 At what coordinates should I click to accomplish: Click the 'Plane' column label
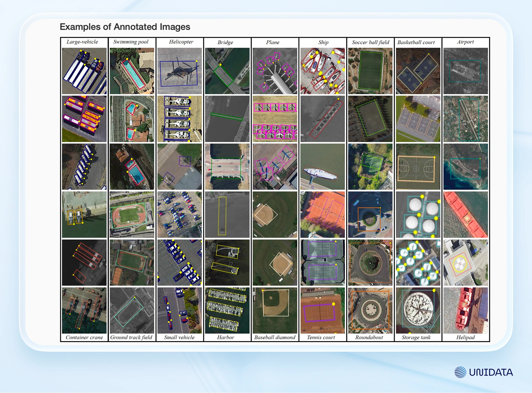273,42
